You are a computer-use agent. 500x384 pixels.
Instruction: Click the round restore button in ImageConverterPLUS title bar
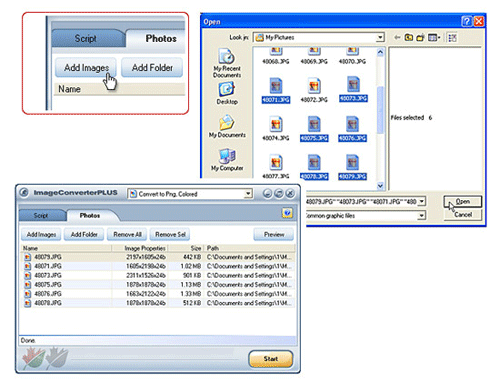[279, 193]
